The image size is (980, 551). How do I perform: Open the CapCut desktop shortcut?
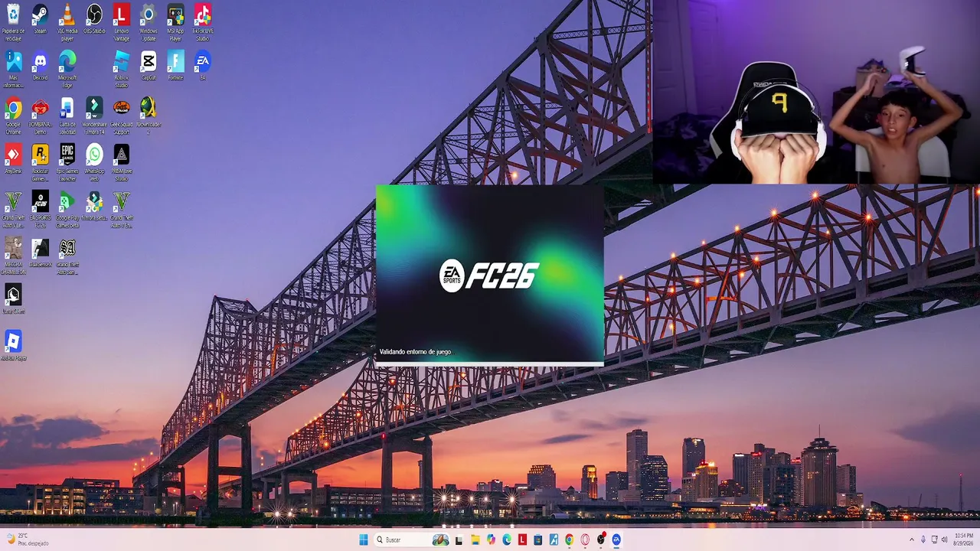coord(149,66)
